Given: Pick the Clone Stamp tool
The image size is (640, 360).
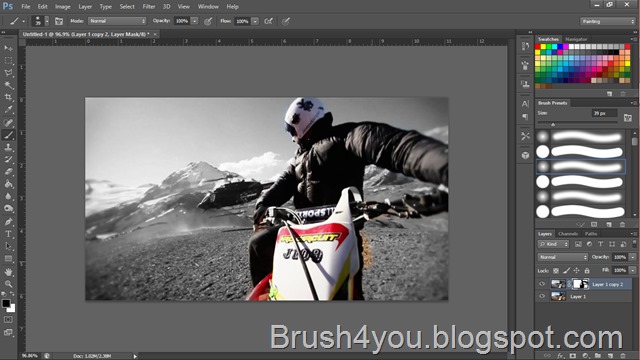Looking at the screenshot, I should pyautogui.click(x=8, y=147).
